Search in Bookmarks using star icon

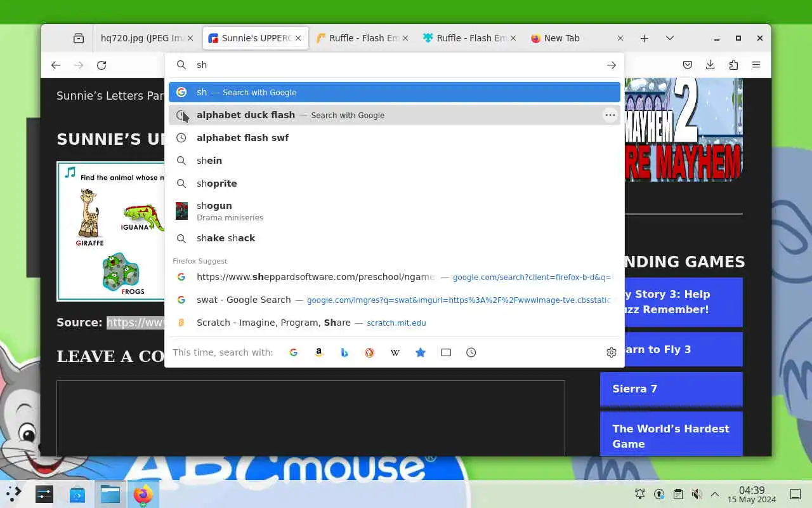coord(421,352)
